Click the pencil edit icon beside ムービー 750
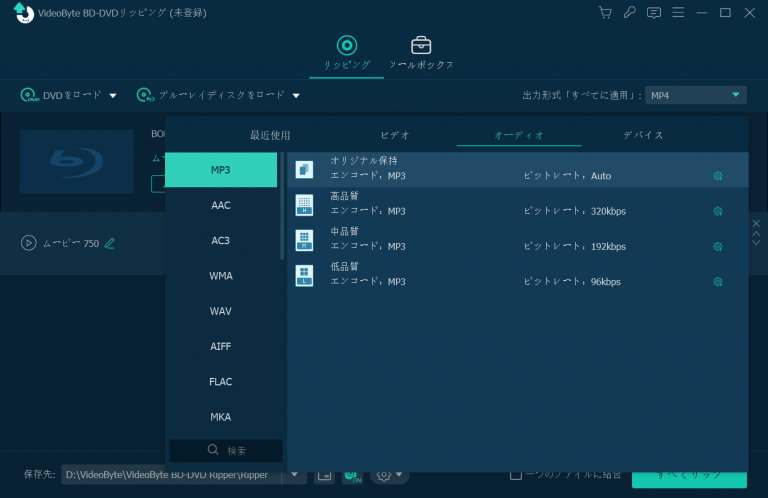 (110, 243)
